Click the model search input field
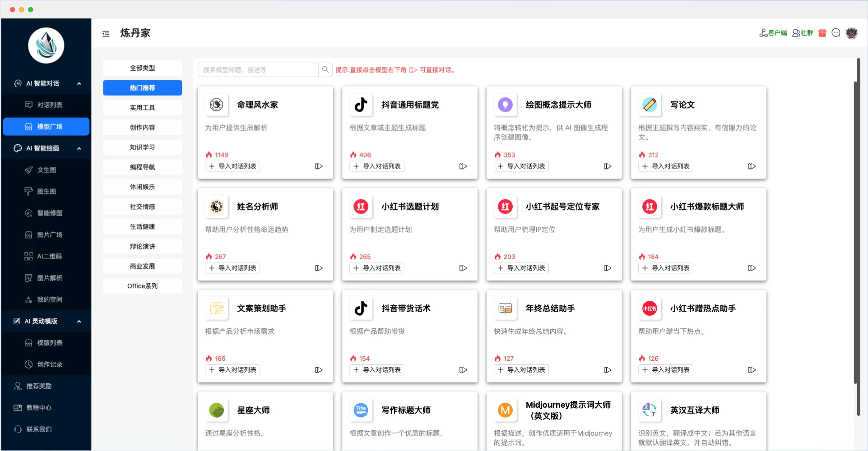868x451 pixels. pyautogui.click(x=258, y=70)
